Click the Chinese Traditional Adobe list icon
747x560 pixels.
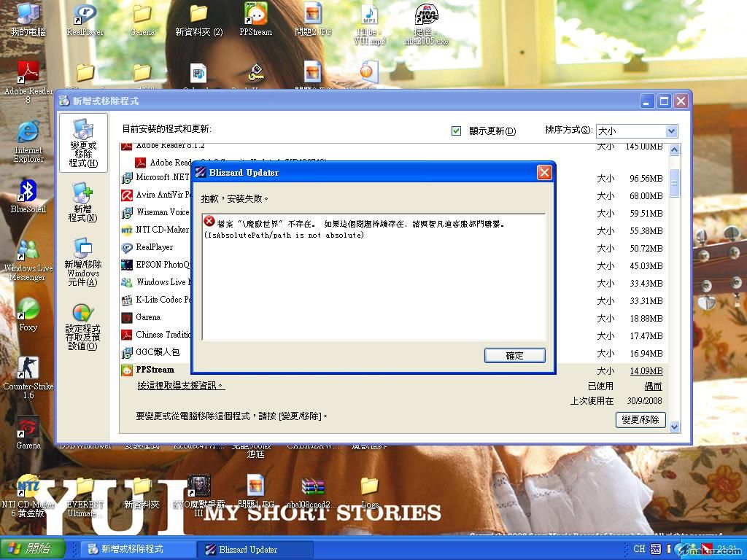click(127, 335)
